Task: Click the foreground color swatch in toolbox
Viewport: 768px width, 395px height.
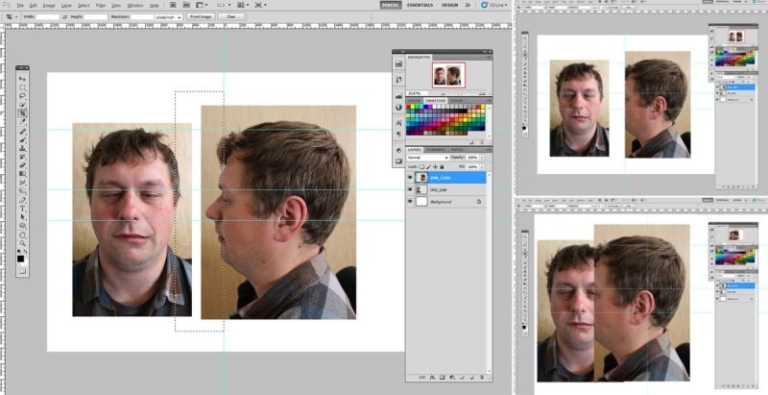Action: tap(21, 258)
